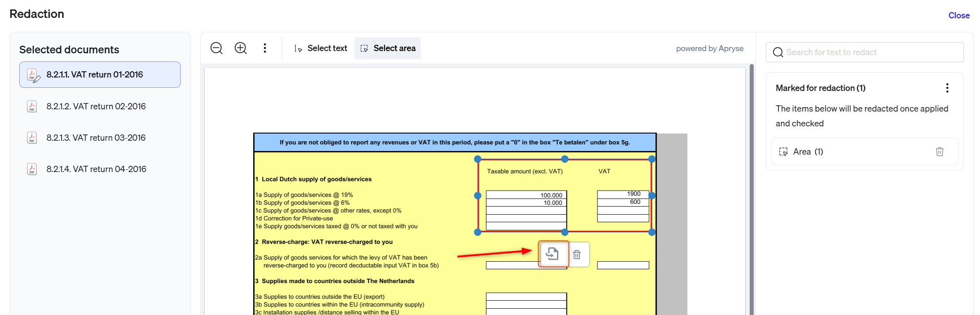Click the line 1a Supply of goods/services @ 19%

[304, 195]
